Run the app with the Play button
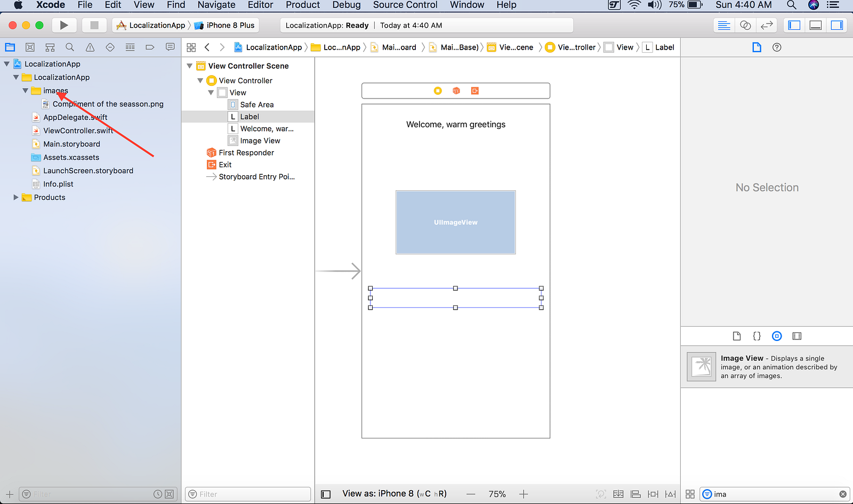Screen dimensions: 853x504 pos(64,25)
